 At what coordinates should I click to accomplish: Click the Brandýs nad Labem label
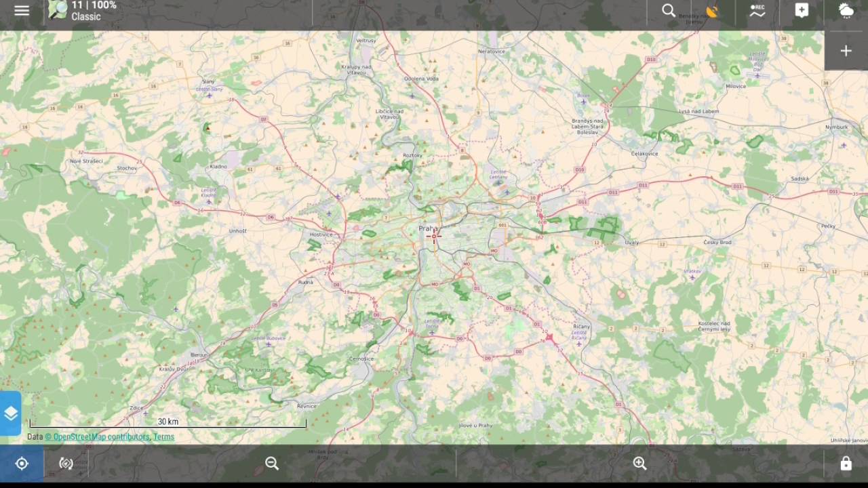click(x=587, y=126)
